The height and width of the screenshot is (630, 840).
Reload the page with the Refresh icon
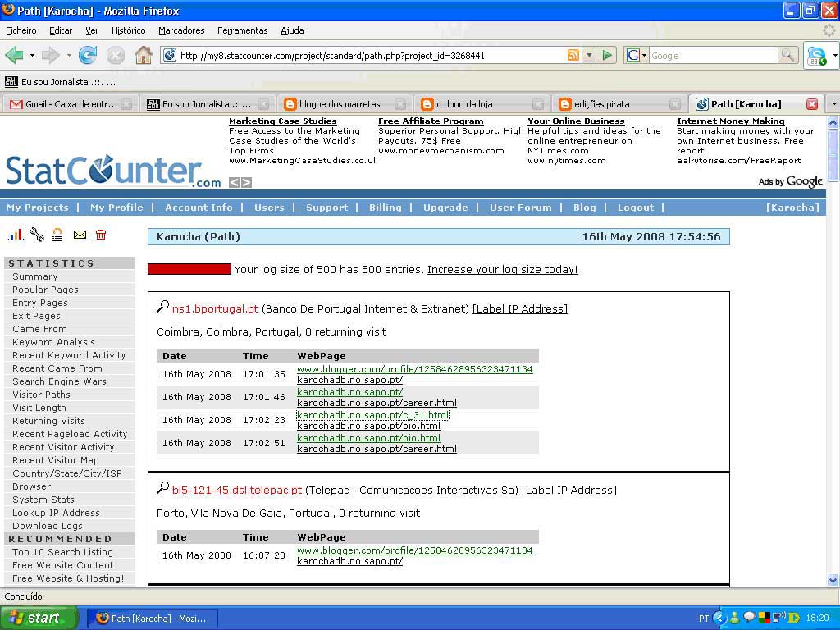(x=88, y=55)
